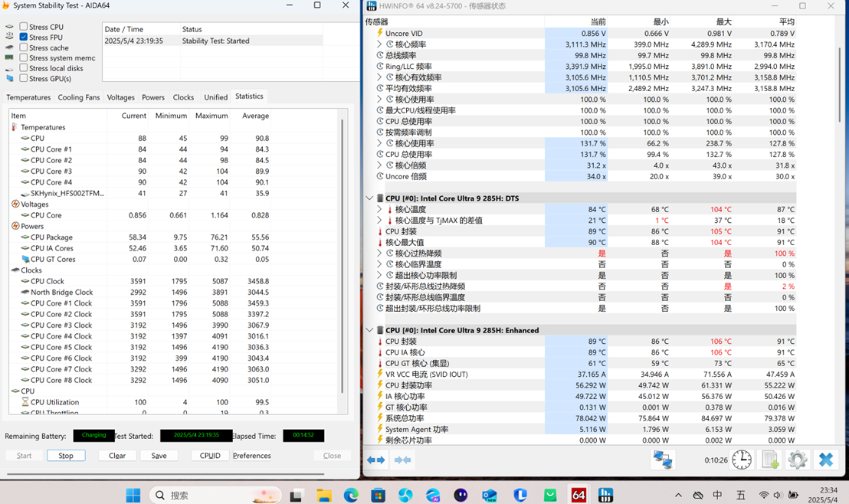Expand 核心有效频率 row in HWiNFO

click(x=379, y=77)
